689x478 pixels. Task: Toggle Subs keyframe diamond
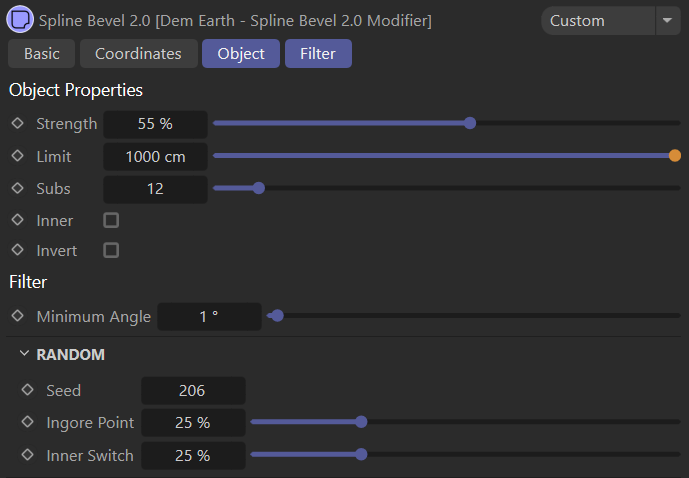(18, 188)
